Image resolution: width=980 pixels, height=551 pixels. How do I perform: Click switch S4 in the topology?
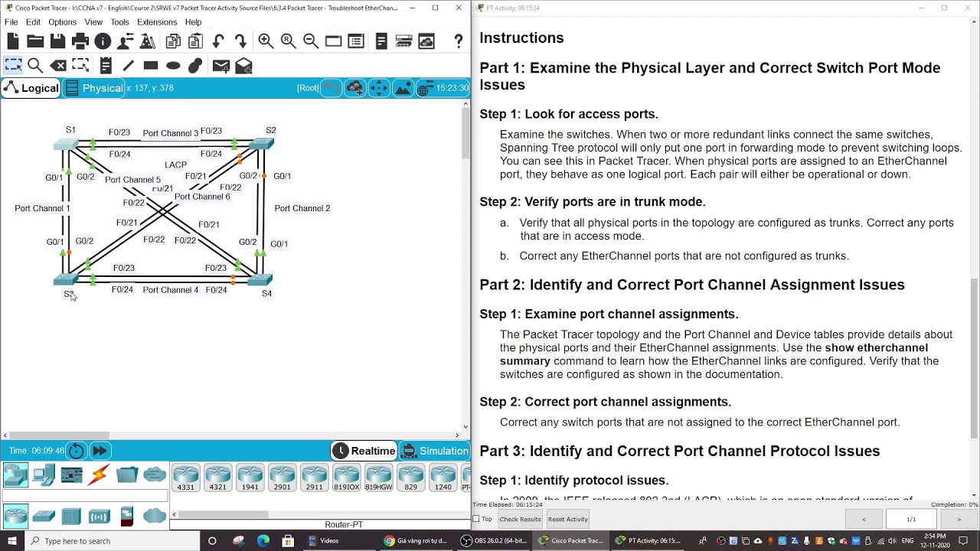coord(260,280)
